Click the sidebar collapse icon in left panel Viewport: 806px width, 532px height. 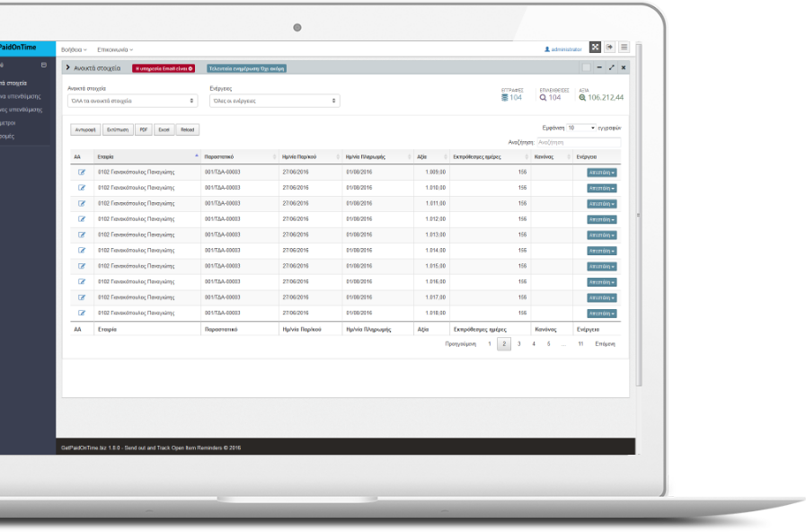(x=44, y=66)
